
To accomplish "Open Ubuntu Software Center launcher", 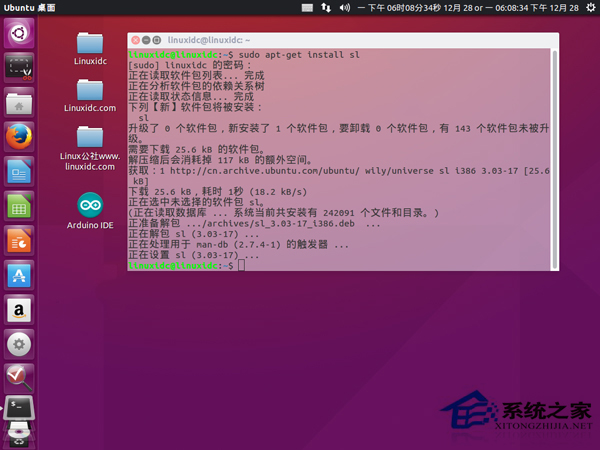I will [x=19, y=275].
